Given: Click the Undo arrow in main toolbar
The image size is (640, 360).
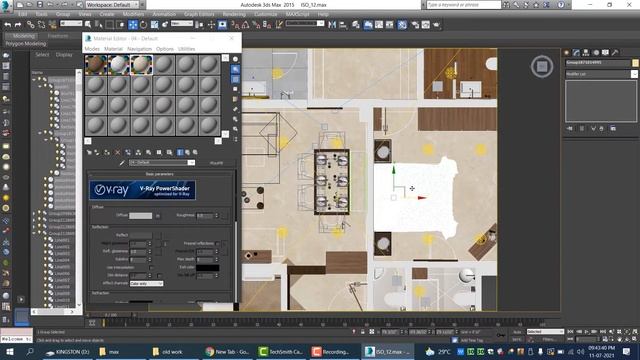Looking at the screenshot, I should click(7, 25).
